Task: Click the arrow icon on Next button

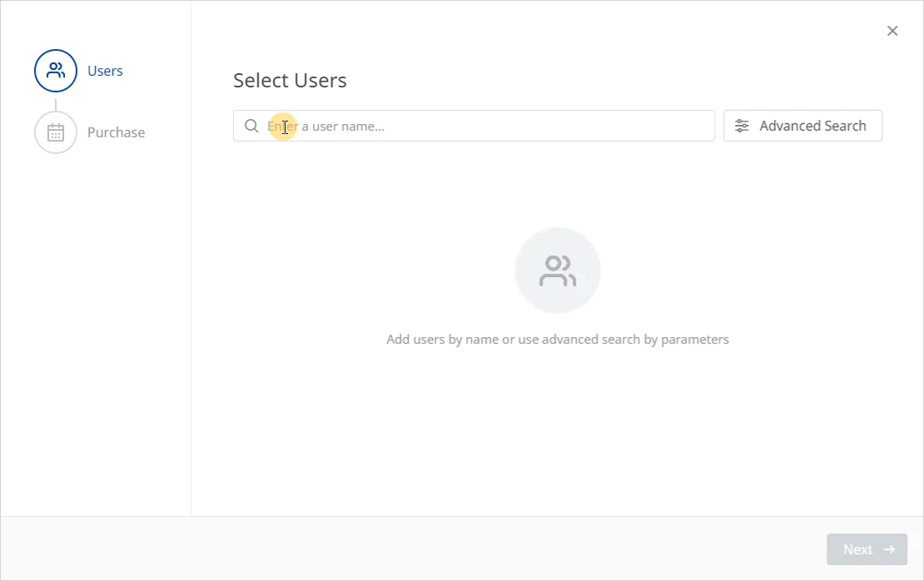Action: [x=889, y=549]
